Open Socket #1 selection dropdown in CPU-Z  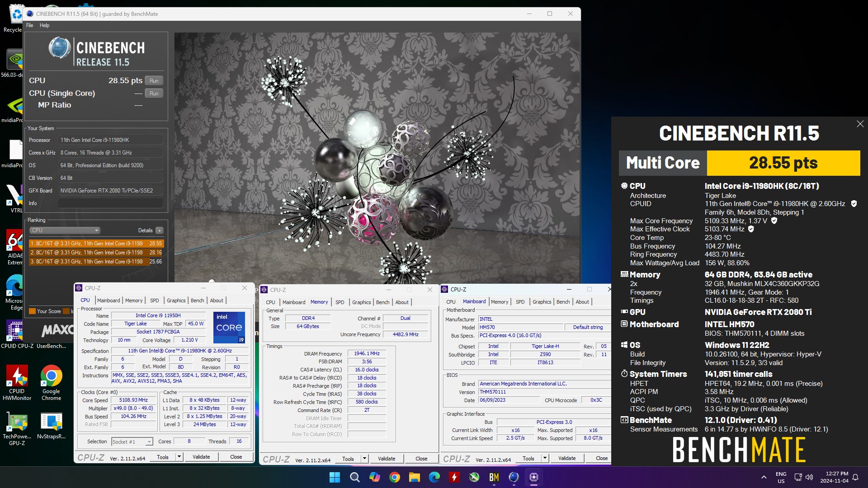tap(132, 441)
